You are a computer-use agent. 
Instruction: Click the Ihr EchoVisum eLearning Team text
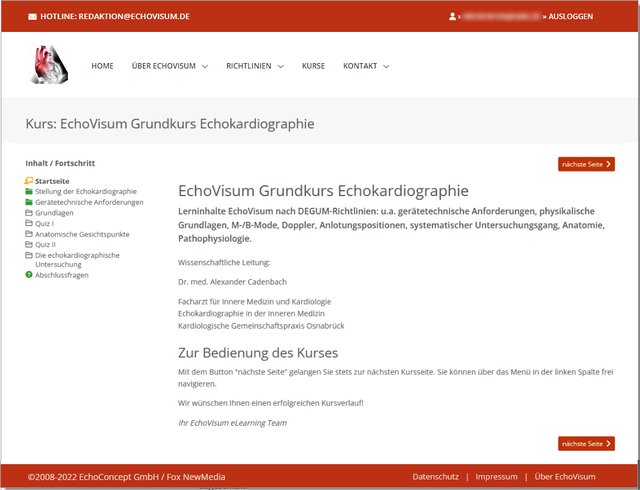[232, 423]
